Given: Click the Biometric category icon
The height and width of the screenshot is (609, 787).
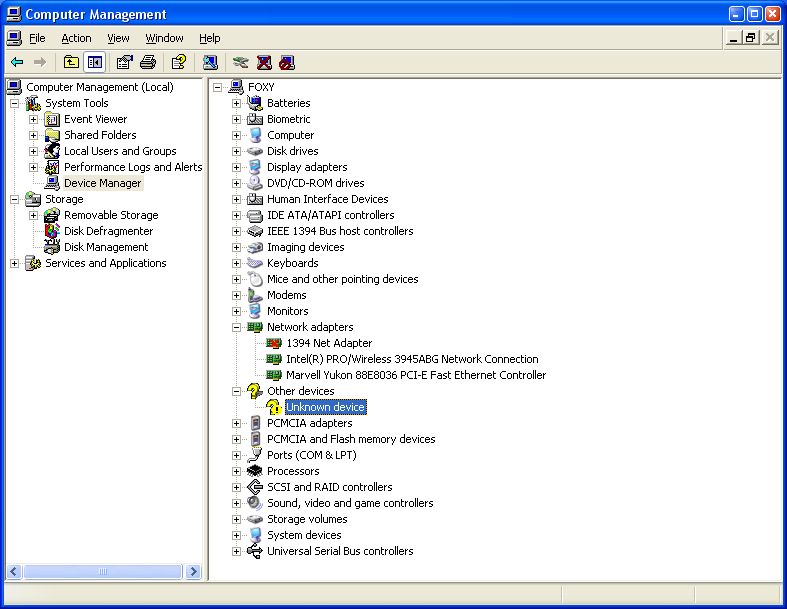Looking at the screenshot, I should 255,119.
